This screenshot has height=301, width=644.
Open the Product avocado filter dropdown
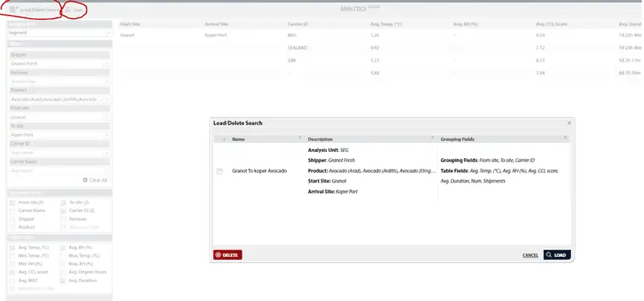coord(59,100)
